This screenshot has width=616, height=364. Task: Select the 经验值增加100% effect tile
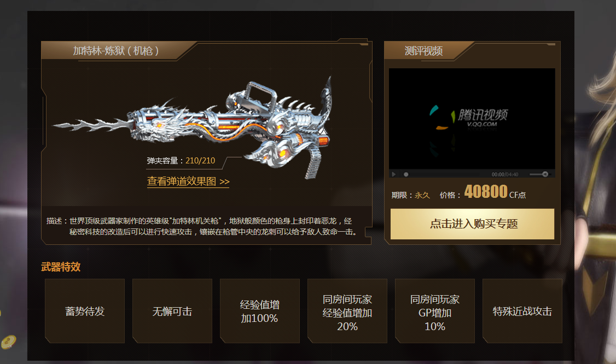pyautogui.click(x=260, y=311)
